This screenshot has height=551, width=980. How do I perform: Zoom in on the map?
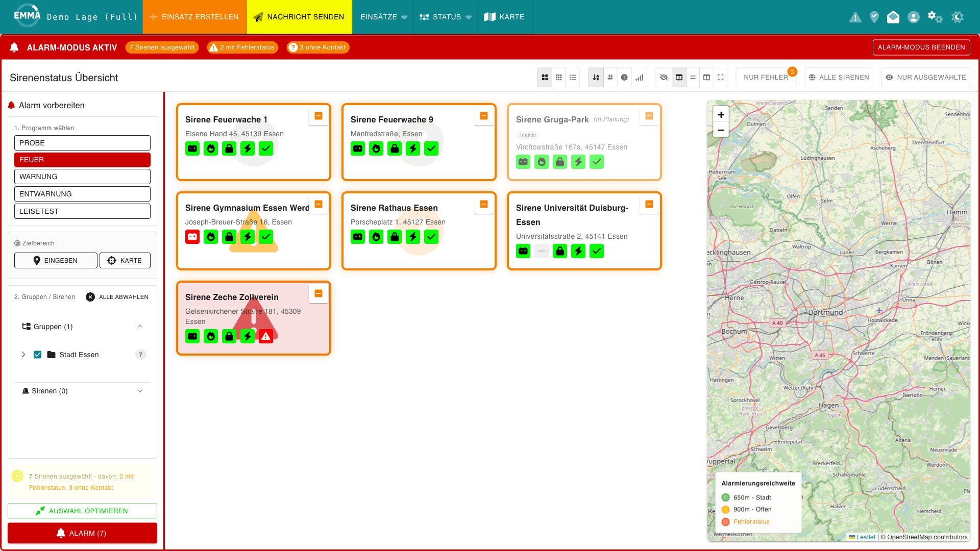721,115
